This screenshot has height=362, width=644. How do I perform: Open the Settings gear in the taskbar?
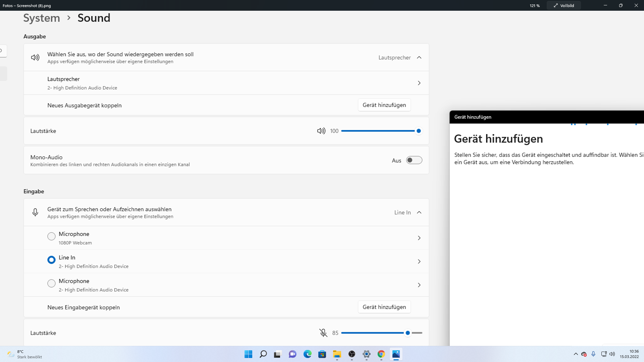pos(366,354)
